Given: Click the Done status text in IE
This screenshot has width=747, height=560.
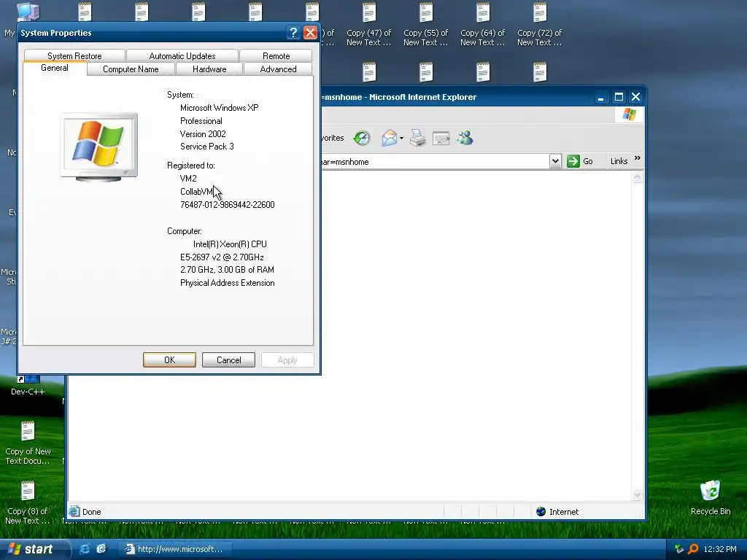Looking at the screenshot, I should [91, 512].
